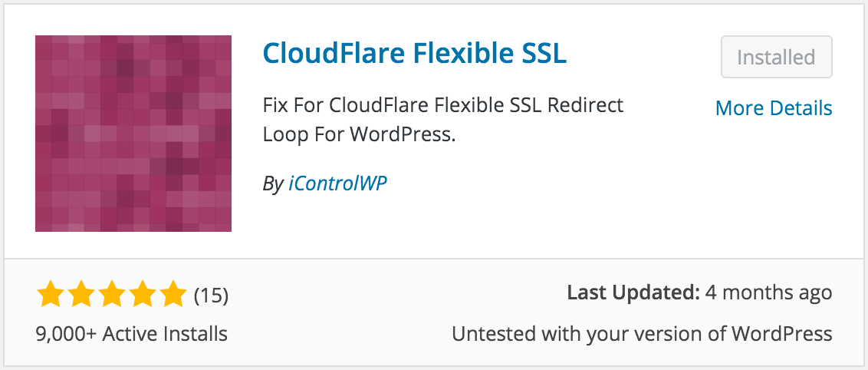
Task: Click the 'Fix For CloudFlare Flexible SSL Redirect' line
Action: click(443, 104)
